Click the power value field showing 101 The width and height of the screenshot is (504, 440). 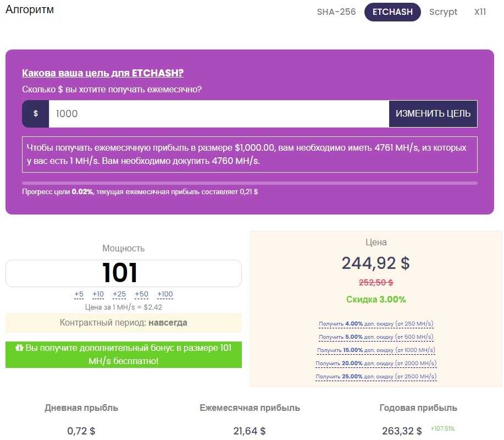124,273
